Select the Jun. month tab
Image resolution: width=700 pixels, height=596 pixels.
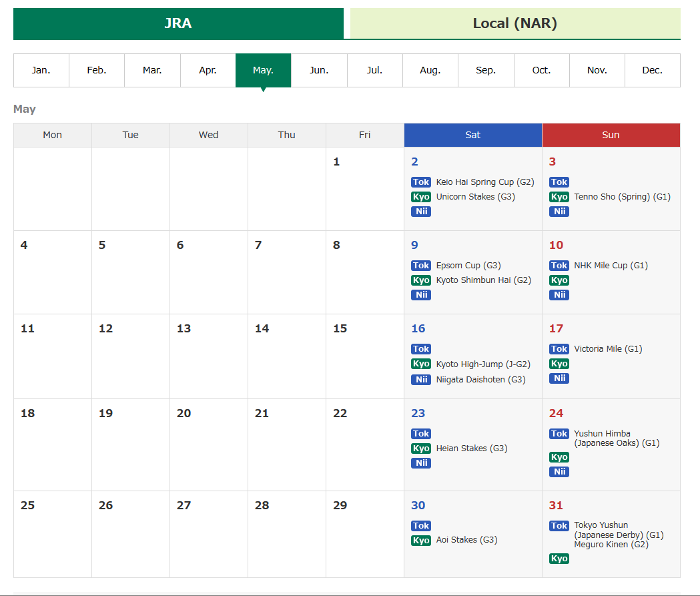[319, 71]
